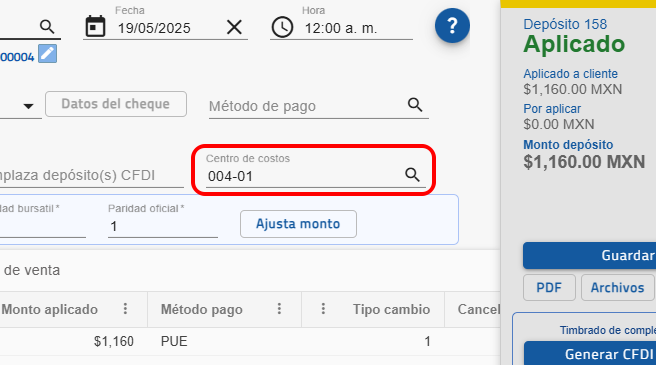Sort by the Monto aplicado column header
656x365 pixels.
(x=50, y=309)
